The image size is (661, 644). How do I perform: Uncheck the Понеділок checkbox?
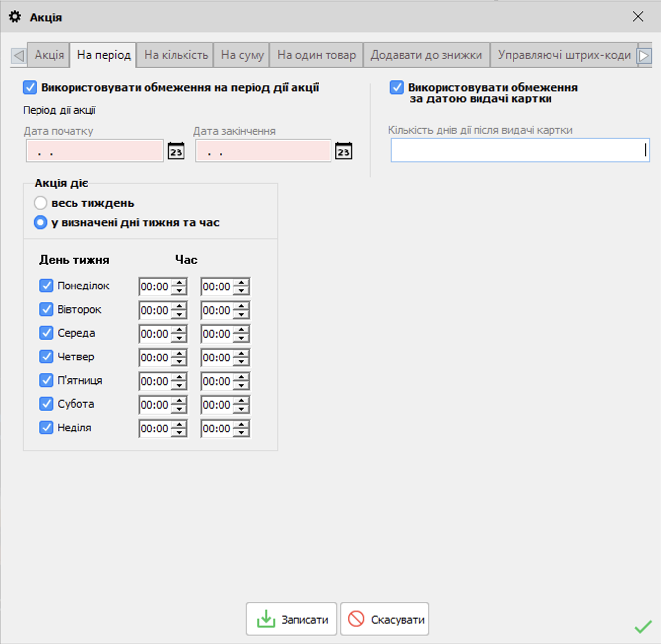click(46, 286)
